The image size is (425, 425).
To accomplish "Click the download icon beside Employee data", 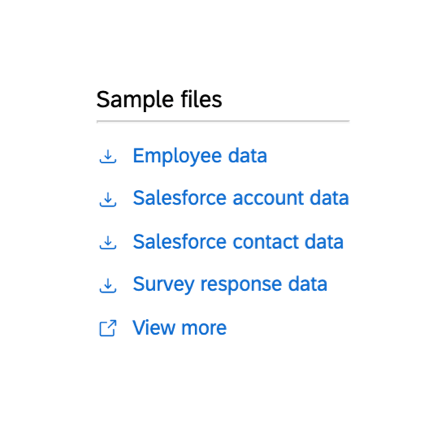I will [108, 157].
